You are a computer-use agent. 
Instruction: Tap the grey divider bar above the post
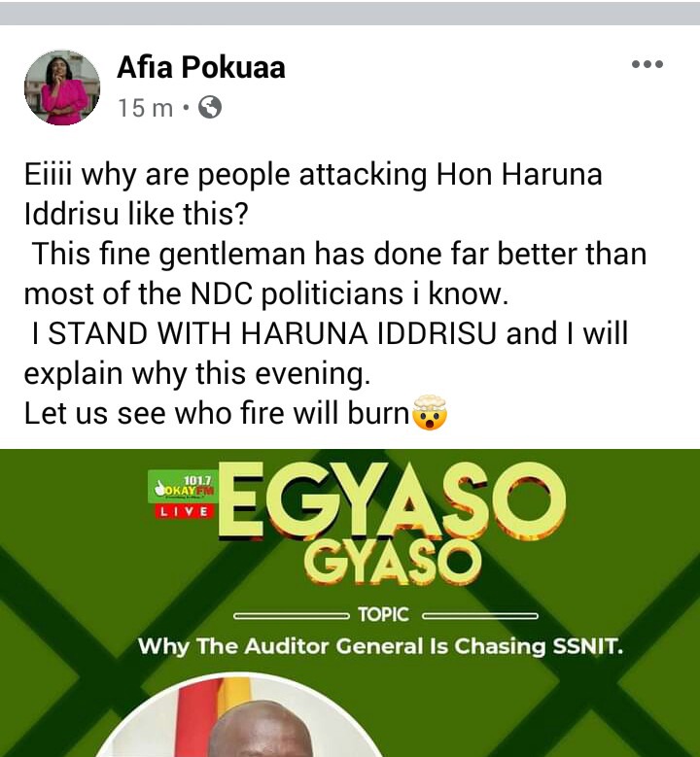point(350,14)
